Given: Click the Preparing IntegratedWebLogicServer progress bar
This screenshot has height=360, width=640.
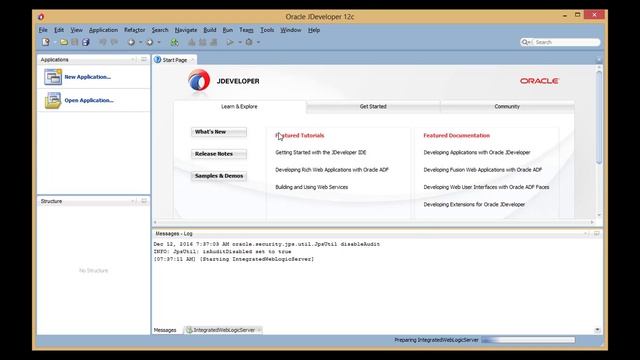Looking at the screenshot, I should pos(528,340).
